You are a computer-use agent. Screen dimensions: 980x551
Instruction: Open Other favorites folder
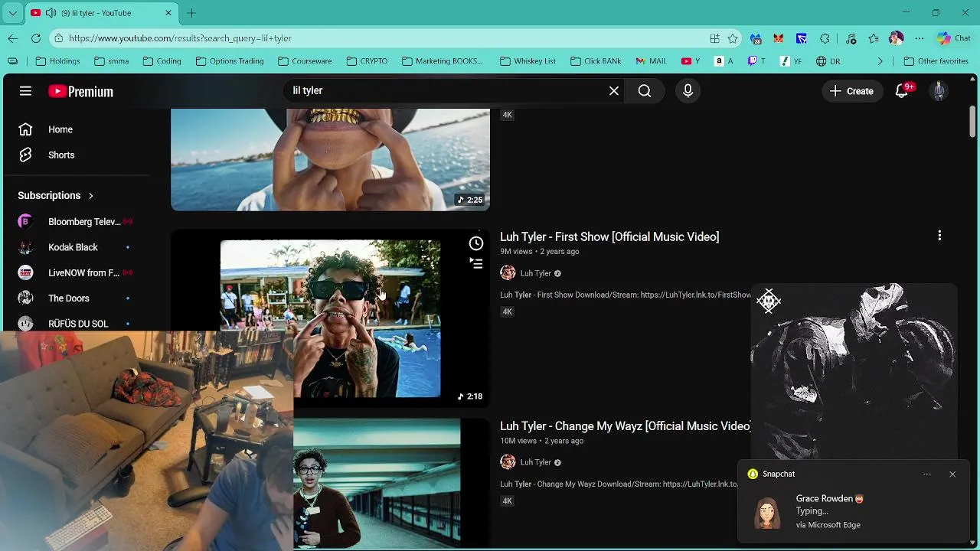936,61
